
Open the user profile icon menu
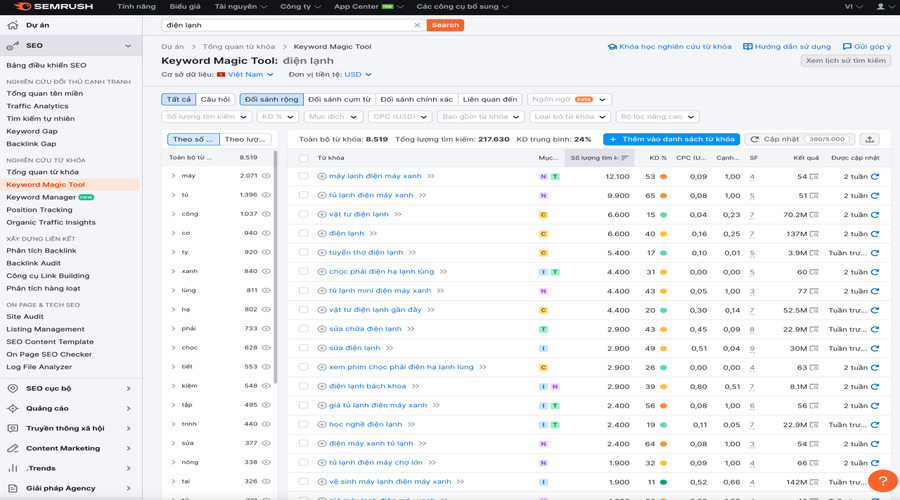point(881,6)
